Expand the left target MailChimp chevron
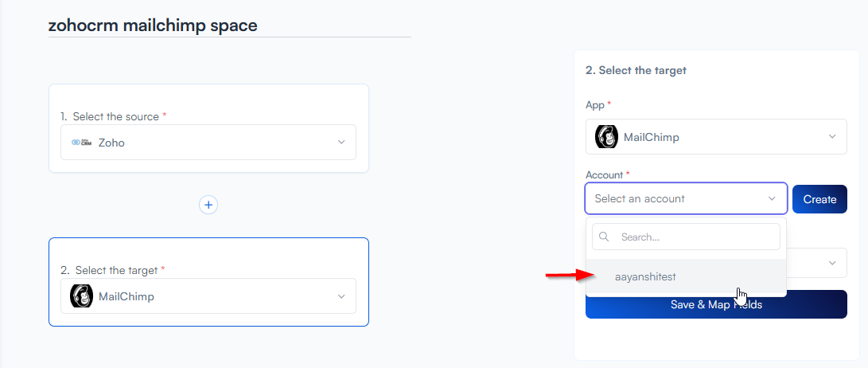868x368 pixels. click(341, 296)
